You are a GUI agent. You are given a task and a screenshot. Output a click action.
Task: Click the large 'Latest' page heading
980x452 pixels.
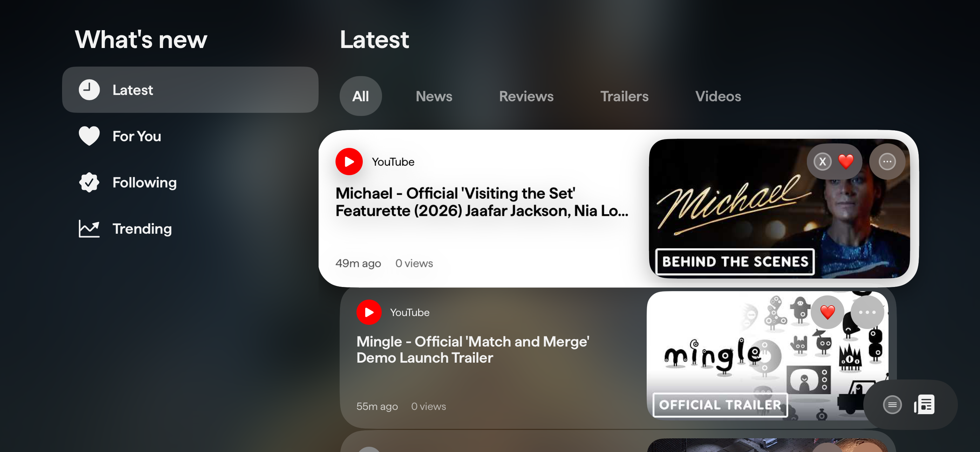pyautogui.click(x=374, y=39)
